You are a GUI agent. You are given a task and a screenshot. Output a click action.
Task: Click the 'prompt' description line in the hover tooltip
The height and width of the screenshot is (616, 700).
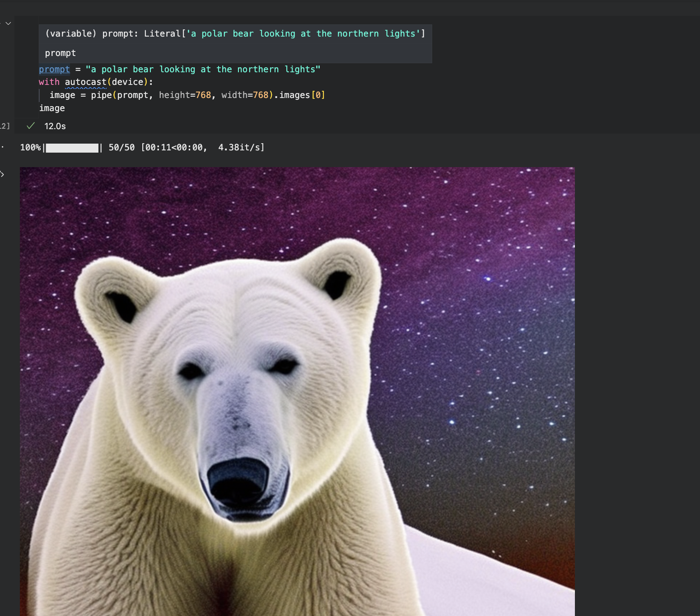point(61,53)
